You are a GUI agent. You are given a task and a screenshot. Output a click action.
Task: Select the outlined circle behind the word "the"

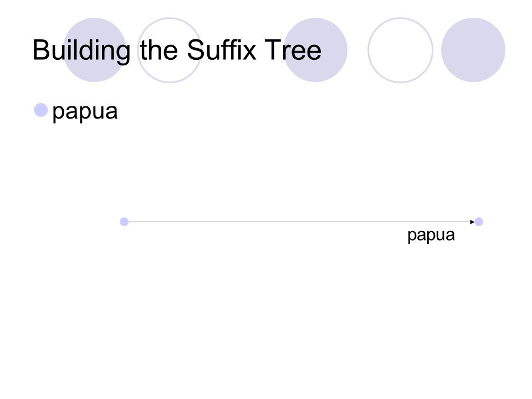[x=170, y=50]
